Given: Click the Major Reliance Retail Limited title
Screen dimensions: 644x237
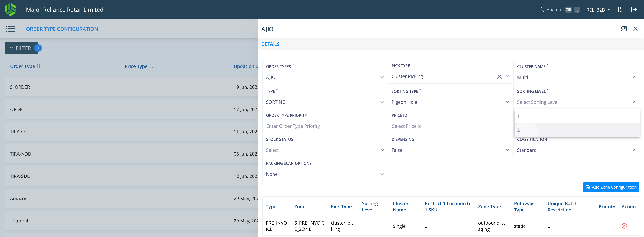Looking at the screenshot, I should pos(65,10).
